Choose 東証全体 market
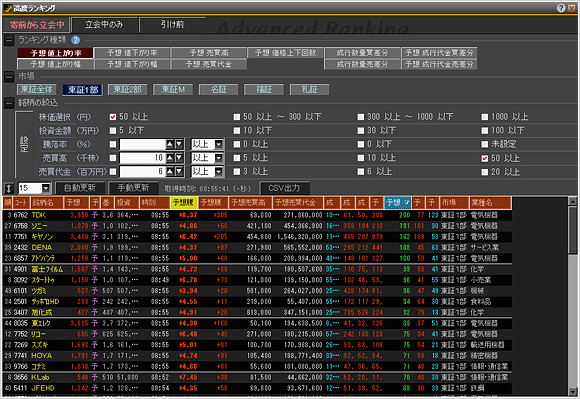The width and height of the screenshot is (580, 399). click(37, 89)
